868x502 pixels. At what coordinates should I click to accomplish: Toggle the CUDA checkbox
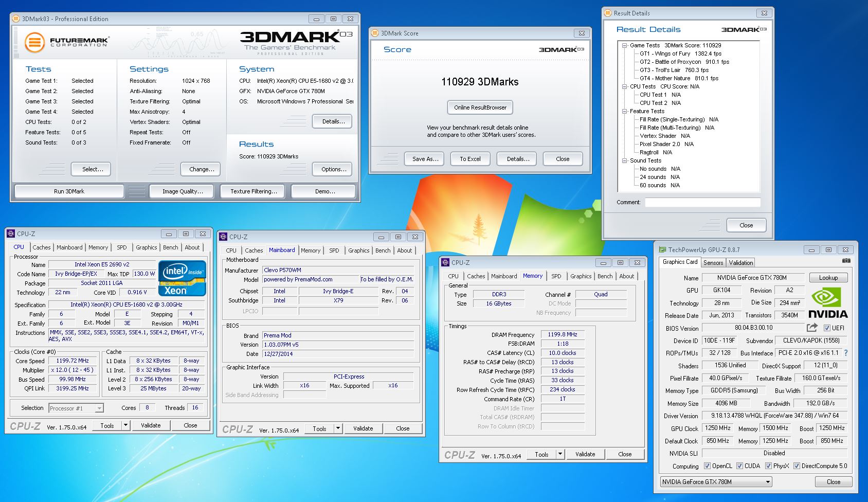pos(739,466)
